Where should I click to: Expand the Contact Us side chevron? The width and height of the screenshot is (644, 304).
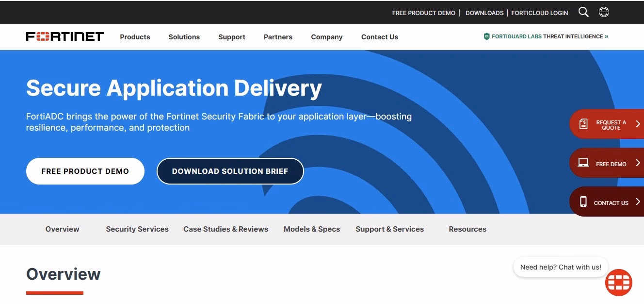point(638,202)
